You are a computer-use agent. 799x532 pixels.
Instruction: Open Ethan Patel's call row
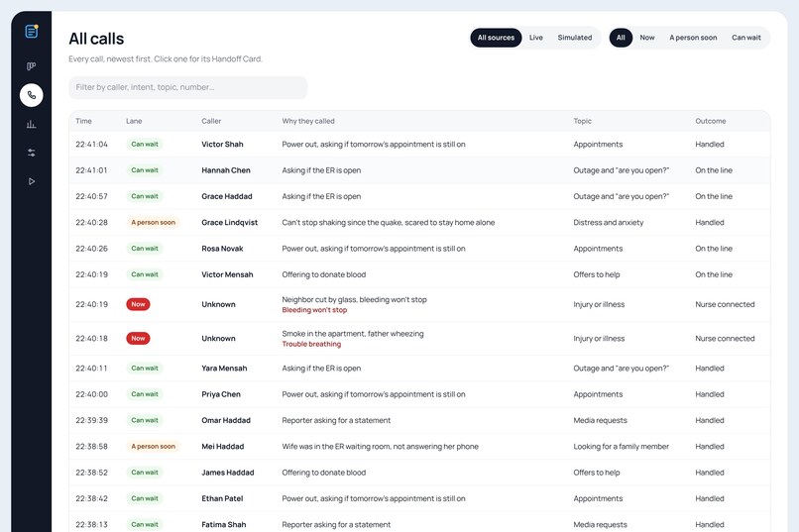tap(419, 498)
